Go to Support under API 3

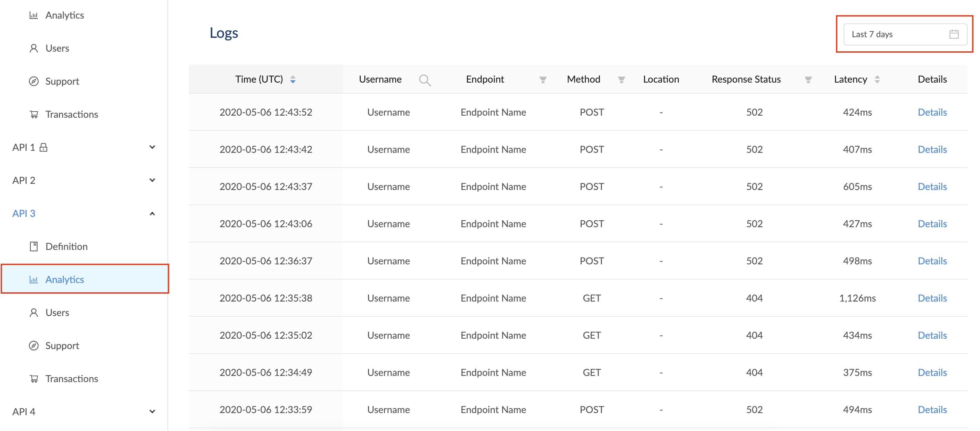click(62, 346)
